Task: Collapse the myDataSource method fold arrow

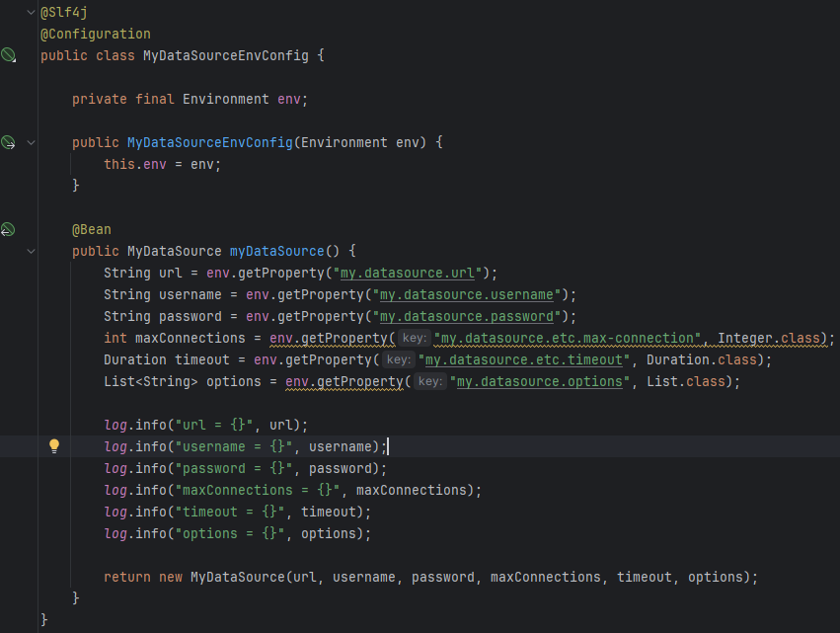Action: coord(31,251)
